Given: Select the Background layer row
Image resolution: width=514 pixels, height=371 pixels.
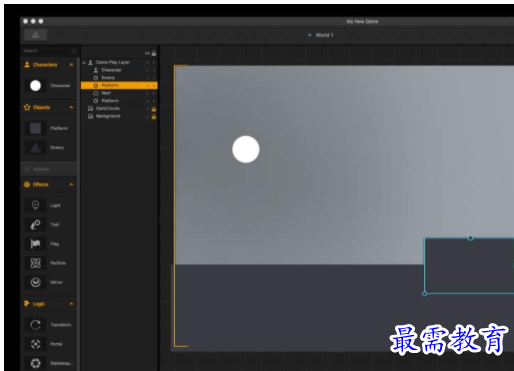Looking at the screenshot, I should coord(119,116).
